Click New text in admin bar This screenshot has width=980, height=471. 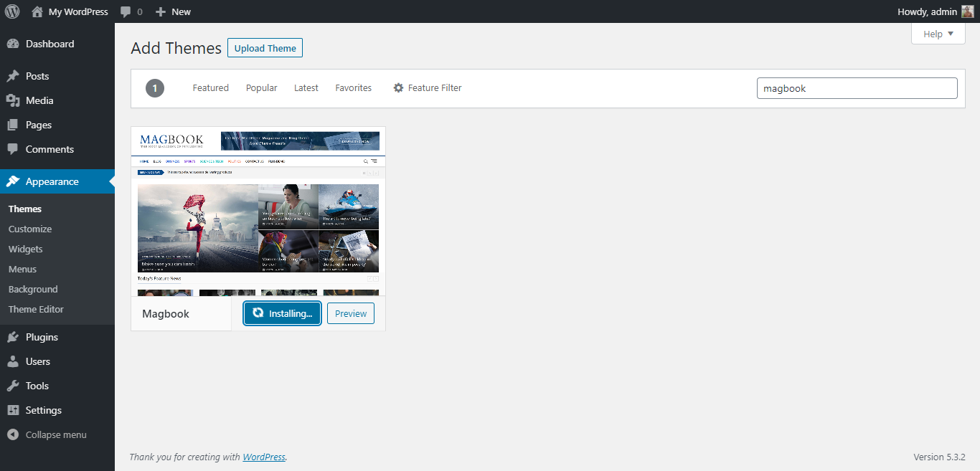pos(182,11)
